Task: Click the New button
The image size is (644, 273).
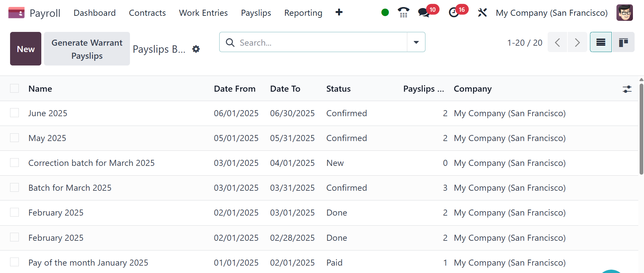Action: (x=26, y=49)
